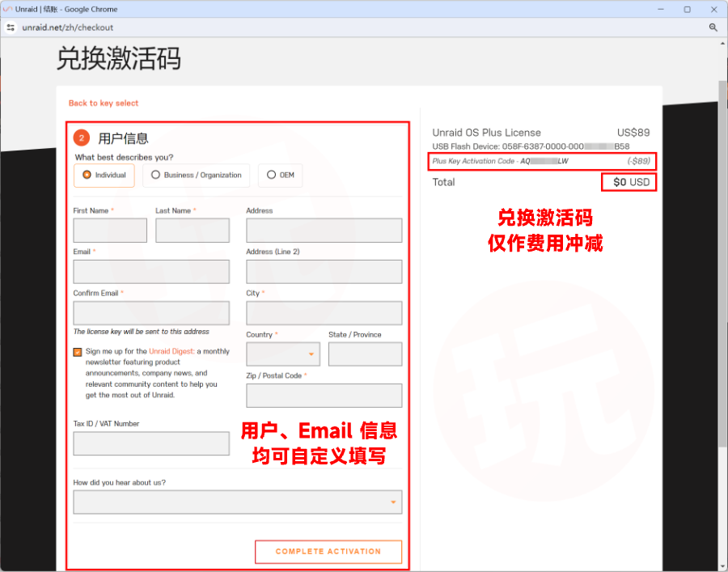Click the COMPLETE ACTIVATION button
728x572 pixels.
328,552
